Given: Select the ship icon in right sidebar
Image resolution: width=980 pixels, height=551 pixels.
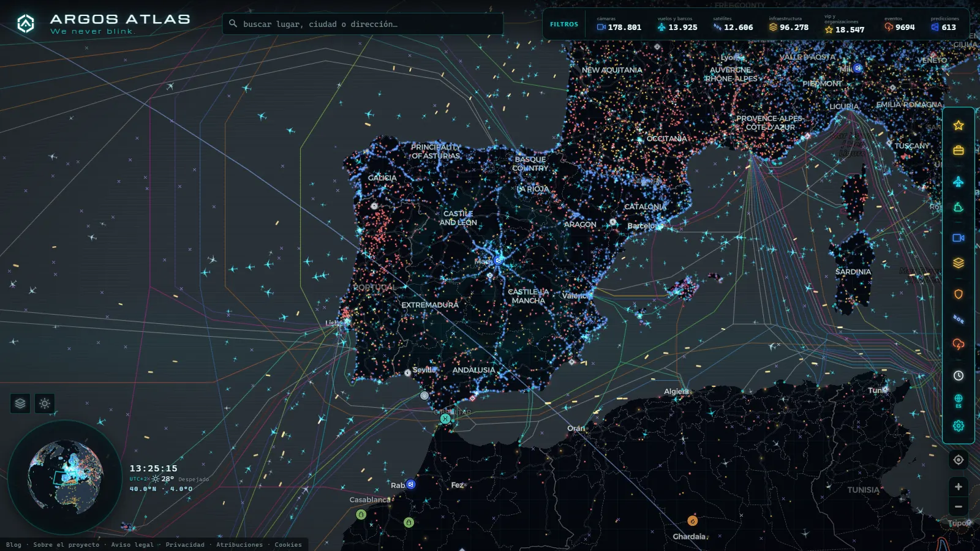Looking at the screenshot, I should coord(959,208).
